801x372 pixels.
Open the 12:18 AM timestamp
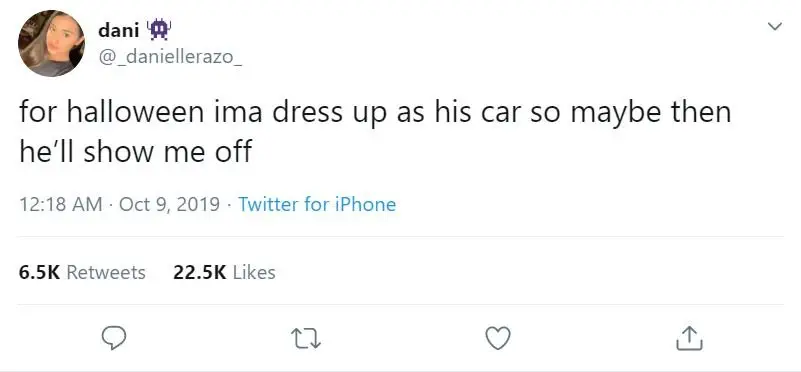[61, 204]
